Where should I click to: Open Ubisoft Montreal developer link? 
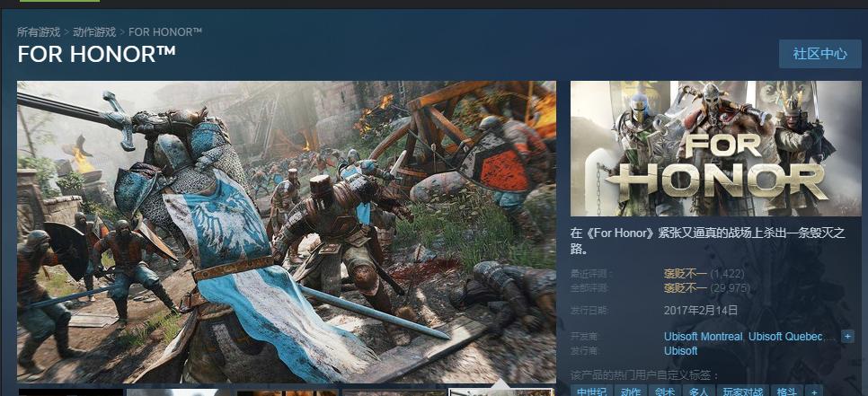pyautogui.click(x=703, y=336)
